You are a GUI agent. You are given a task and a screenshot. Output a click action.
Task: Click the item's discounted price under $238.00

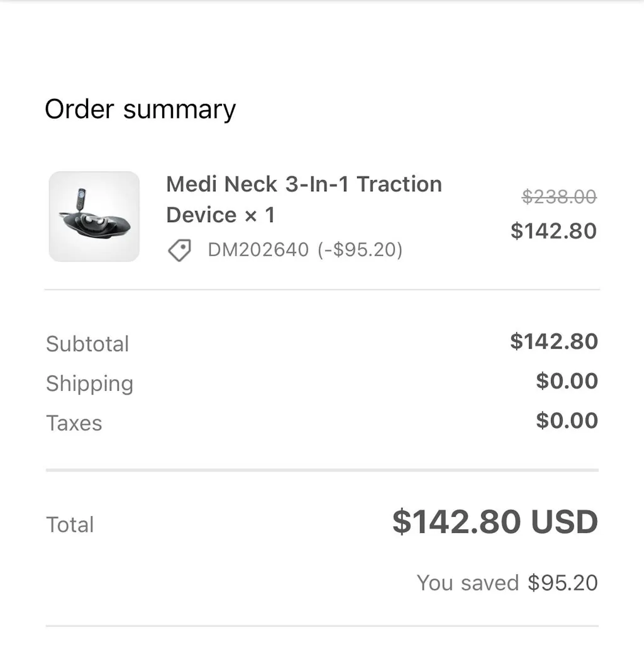coord(553,231)
